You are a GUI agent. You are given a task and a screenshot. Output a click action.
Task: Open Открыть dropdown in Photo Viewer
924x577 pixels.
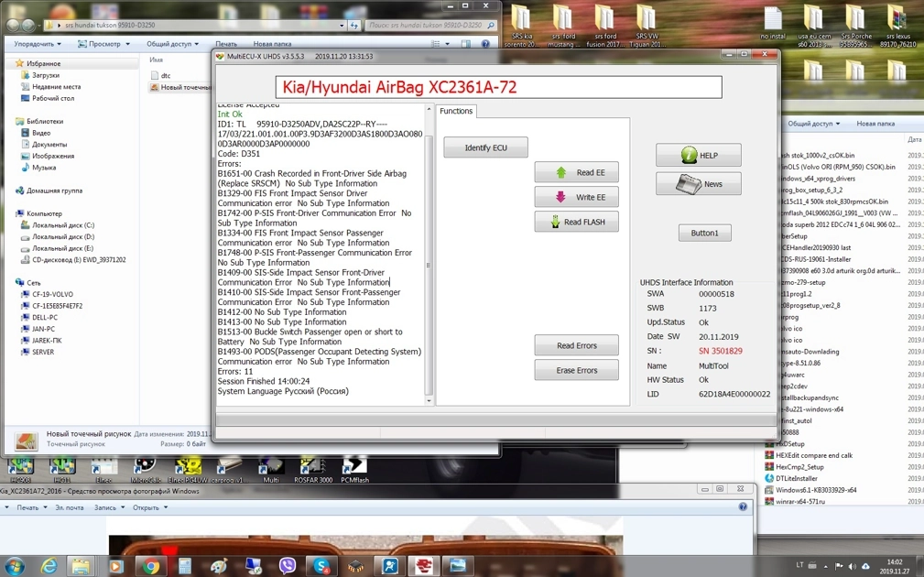click(149, 507)
